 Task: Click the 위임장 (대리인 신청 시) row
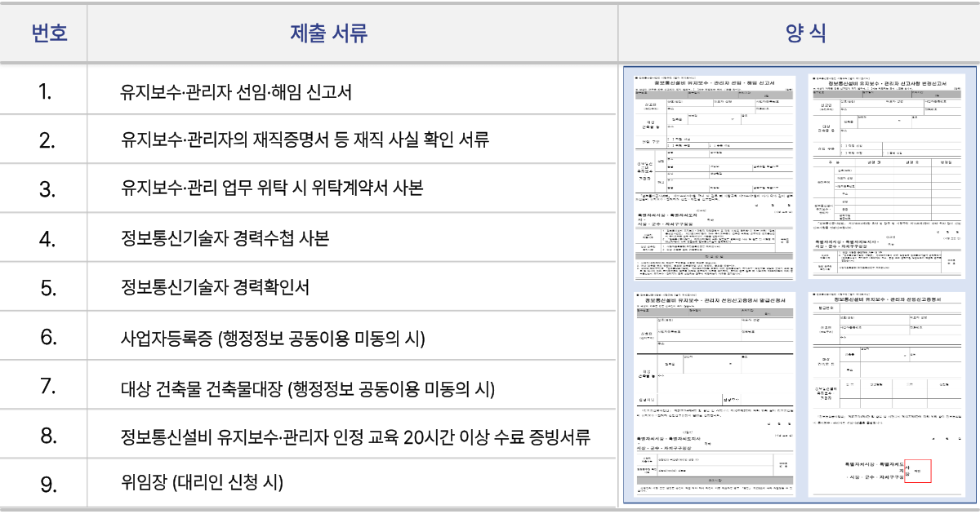(x=202, y=483)
